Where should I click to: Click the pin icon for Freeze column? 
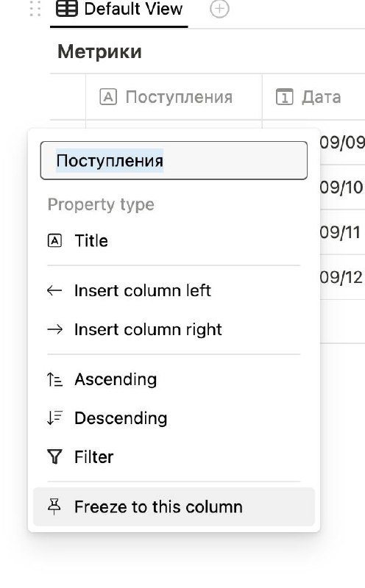pyautogui.click(x=54, y=506)
